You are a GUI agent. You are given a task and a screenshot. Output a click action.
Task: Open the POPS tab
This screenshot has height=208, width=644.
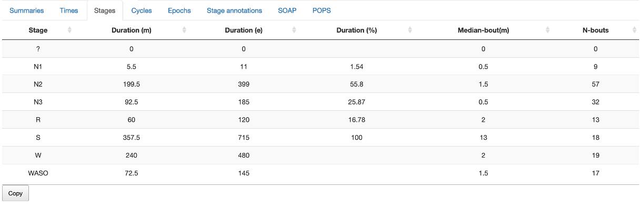click(321, 11)
